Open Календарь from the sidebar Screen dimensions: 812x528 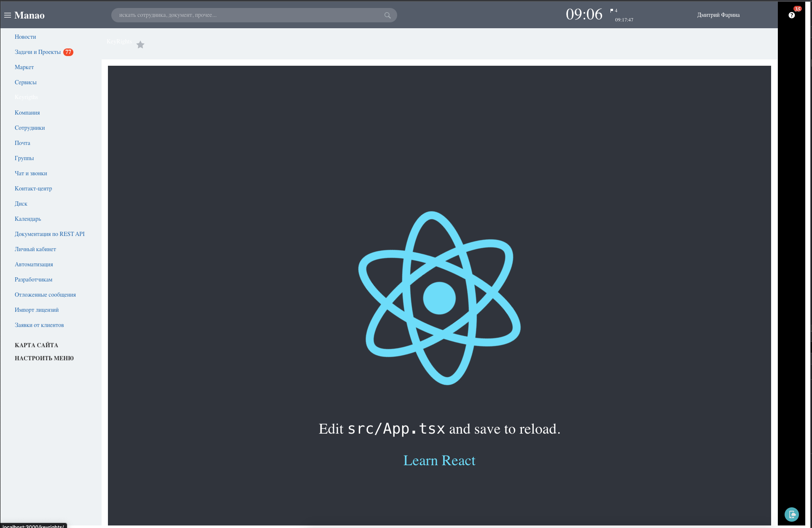coord(28,219)
